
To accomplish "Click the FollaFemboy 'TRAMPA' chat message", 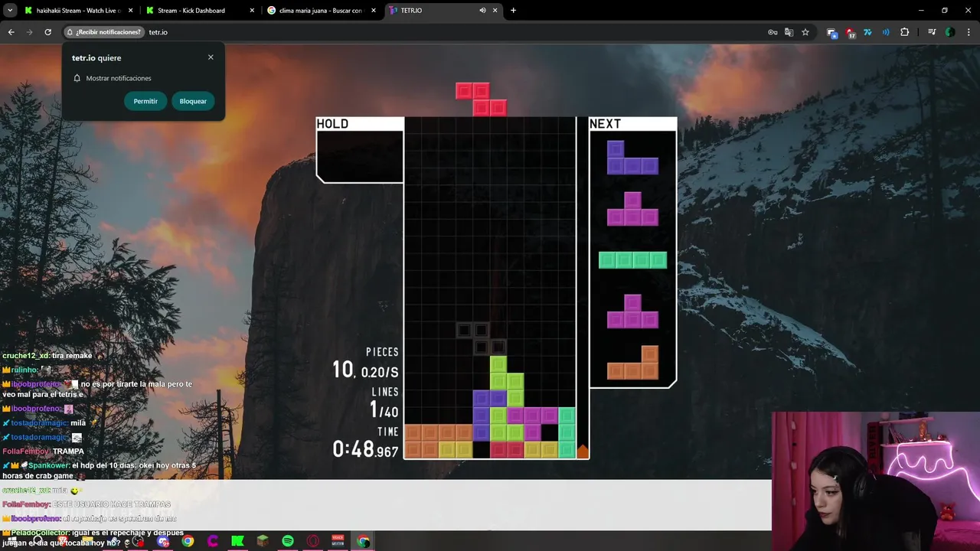I will coord(68,452).
